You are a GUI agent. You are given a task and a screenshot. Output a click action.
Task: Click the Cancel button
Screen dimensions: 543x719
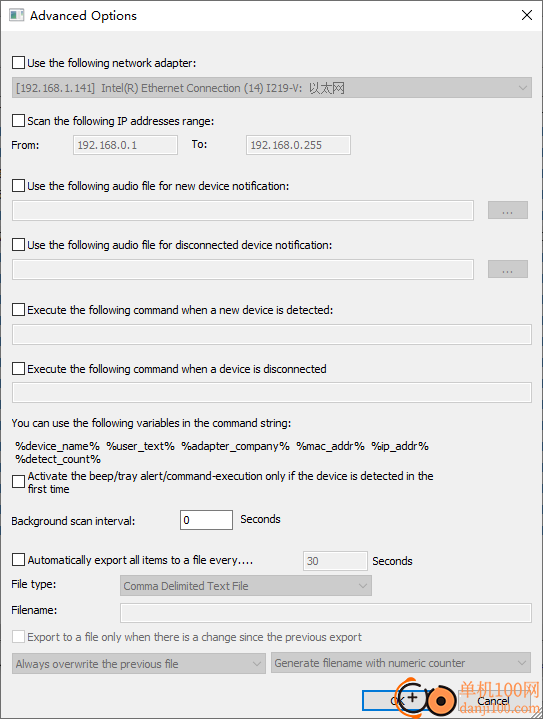(x=493, y=701)
